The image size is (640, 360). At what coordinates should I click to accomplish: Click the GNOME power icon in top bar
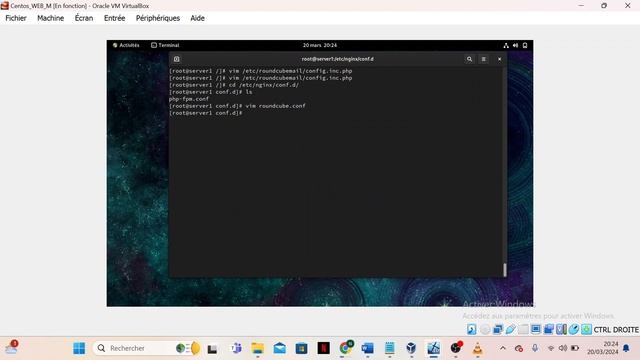525,45
